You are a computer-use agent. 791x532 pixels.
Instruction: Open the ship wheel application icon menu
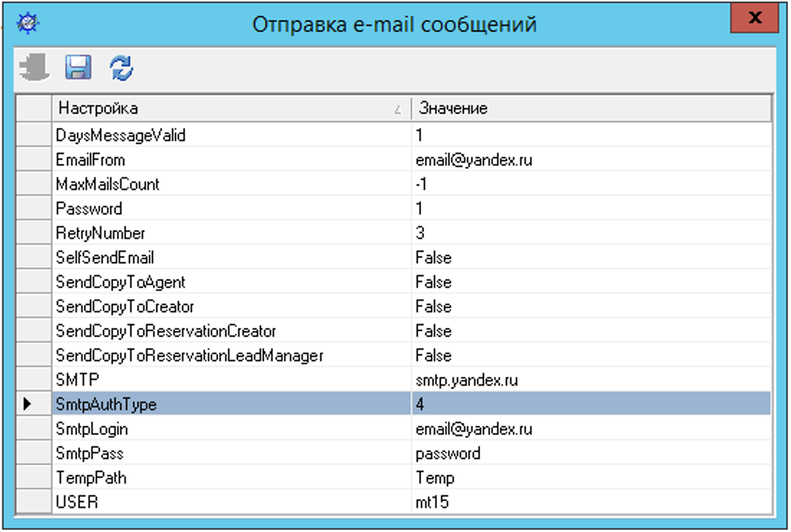pyautogui.click(x=27, y=23)
